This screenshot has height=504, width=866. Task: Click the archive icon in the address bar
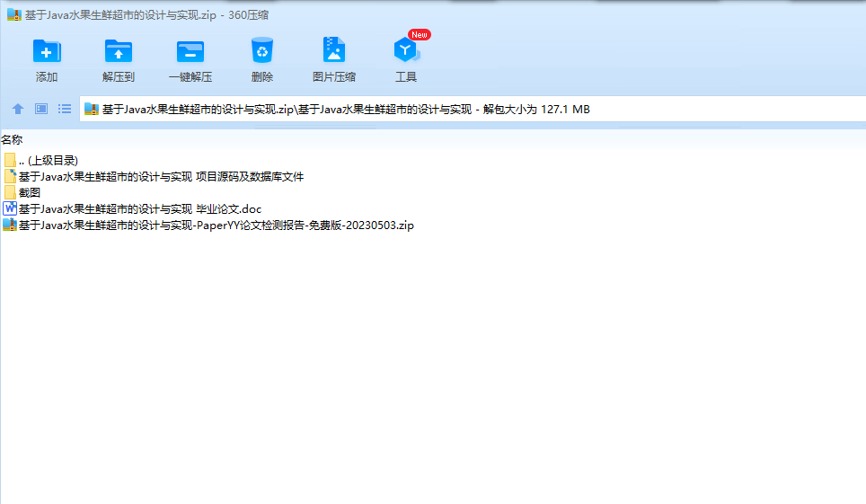[x=91, y=109]
